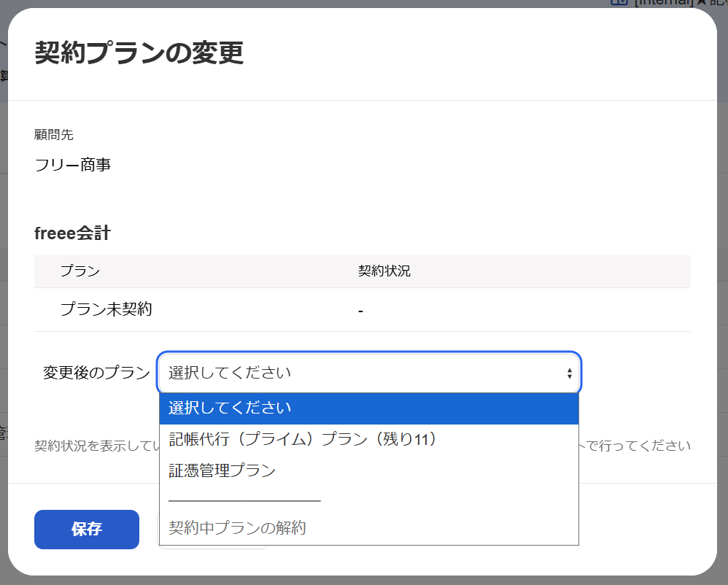Click the 保存 button
This screenshot has width=728, height=585.
click(87, 530)
